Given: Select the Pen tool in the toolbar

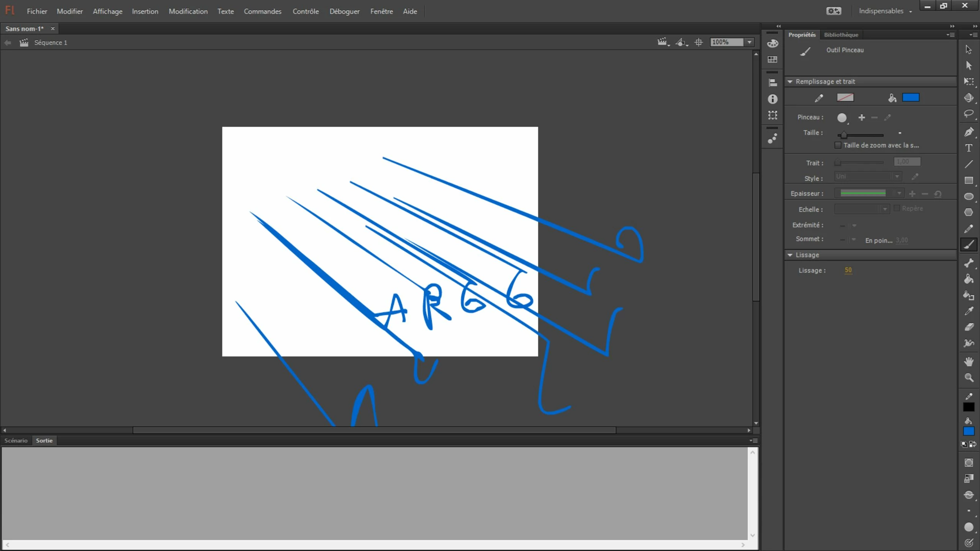Looking at the screenshot, I should (x=969, y=132).
